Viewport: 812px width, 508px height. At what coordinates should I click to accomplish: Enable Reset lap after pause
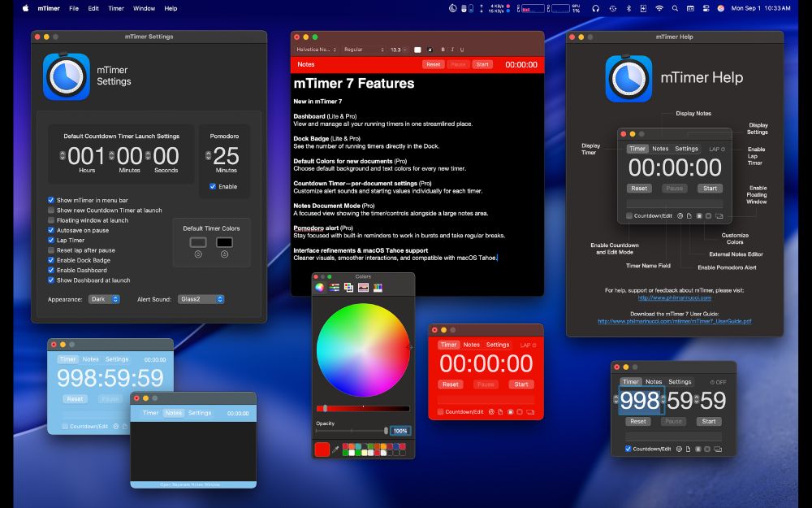pos(50,250)
